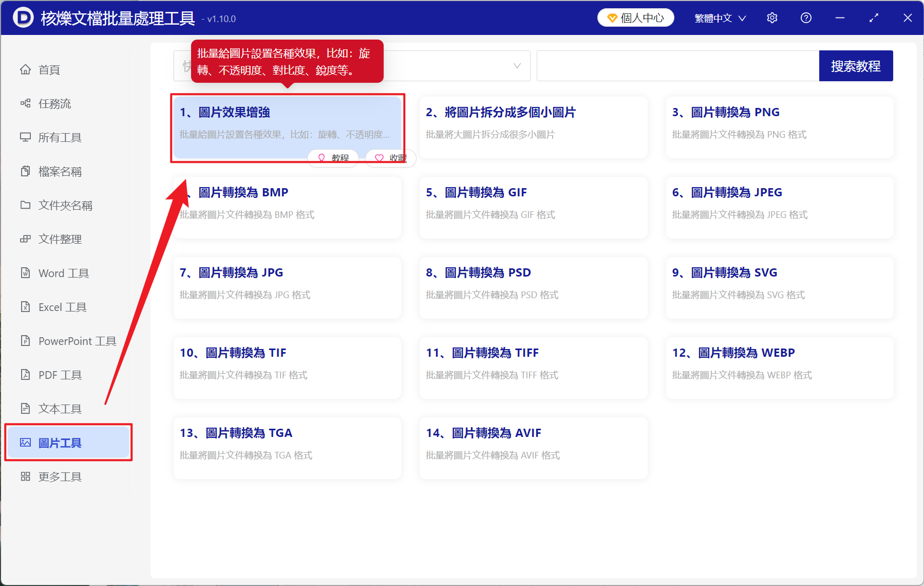The image size is (924, 586).
Task: Click 教程 on the 圖片效果增強 card
Action: click(x=333, y=158)
